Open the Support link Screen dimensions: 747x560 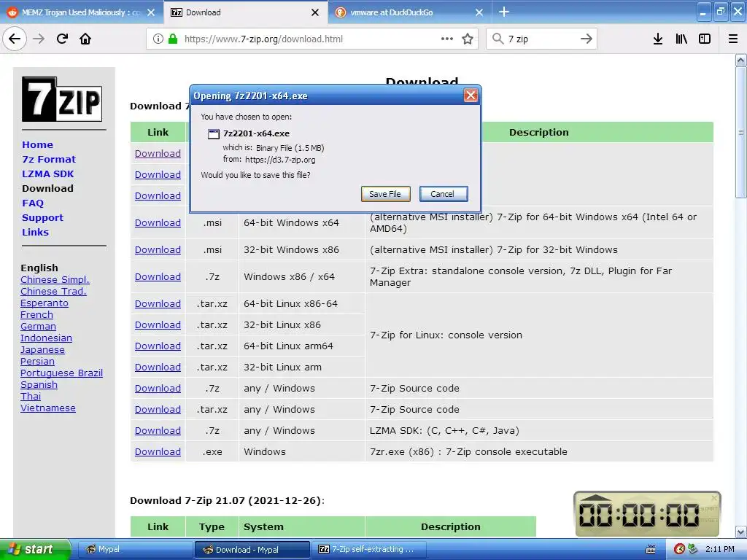[42, 217]
